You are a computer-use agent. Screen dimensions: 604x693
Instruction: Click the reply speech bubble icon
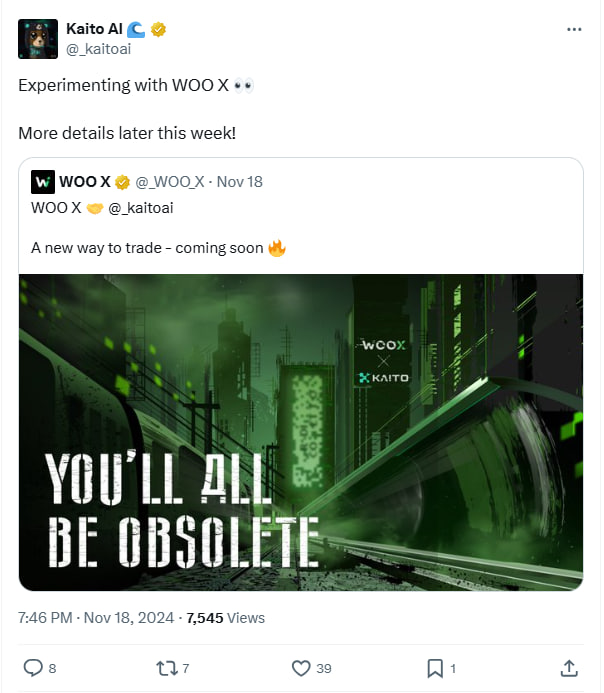(33, 668)
